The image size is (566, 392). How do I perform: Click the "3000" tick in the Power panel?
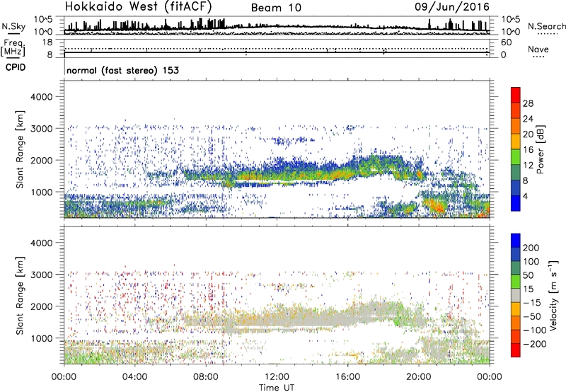pyautogui.click(x=41, y=129)
